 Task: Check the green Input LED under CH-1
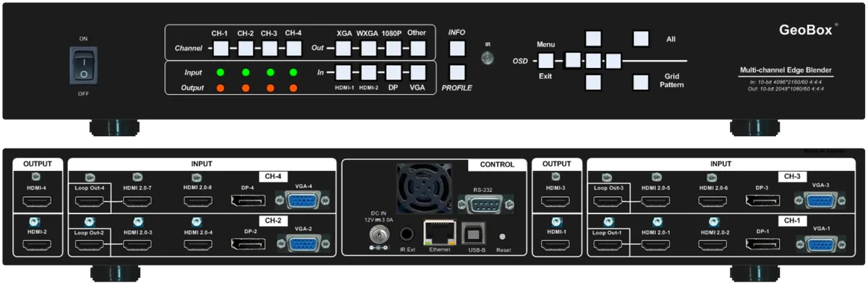[220, 73]
